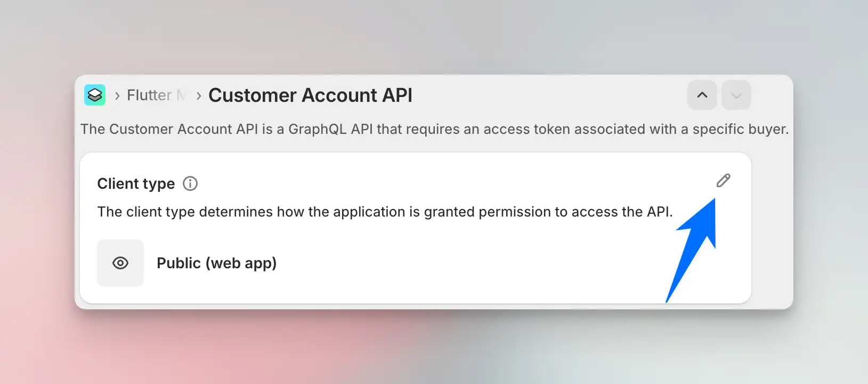The height and width of the screenshot is (384, 868).
Task: Click the Client type heading
Action: [x=136, y=183]
